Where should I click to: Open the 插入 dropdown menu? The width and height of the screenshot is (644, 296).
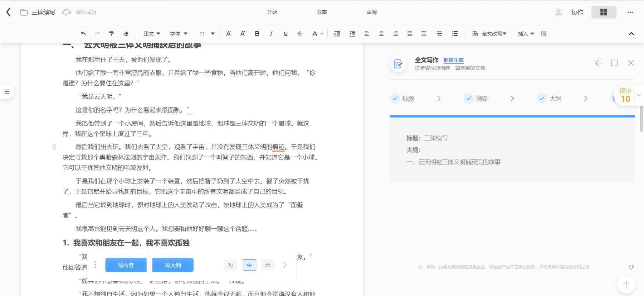coord(526,34)
